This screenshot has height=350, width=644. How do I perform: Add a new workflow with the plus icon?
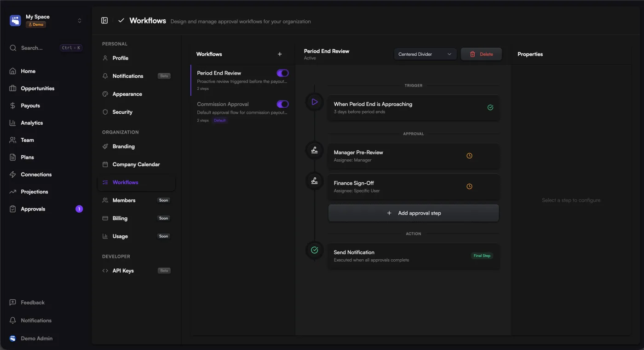(x=280, y=54)
